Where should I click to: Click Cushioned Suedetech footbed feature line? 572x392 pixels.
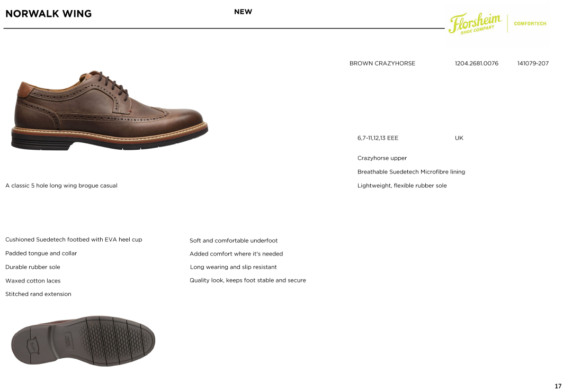click(x=74, y=240)
